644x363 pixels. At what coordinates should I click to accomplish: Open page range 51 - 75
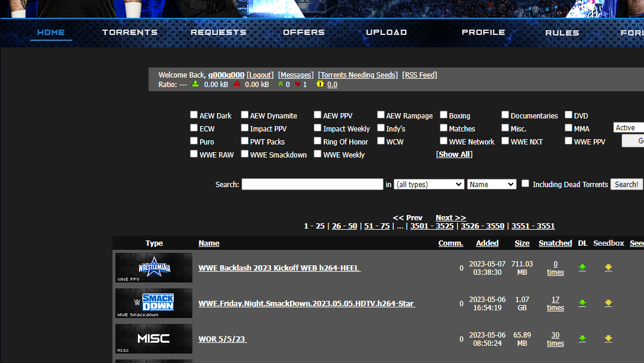coord(377,226)
